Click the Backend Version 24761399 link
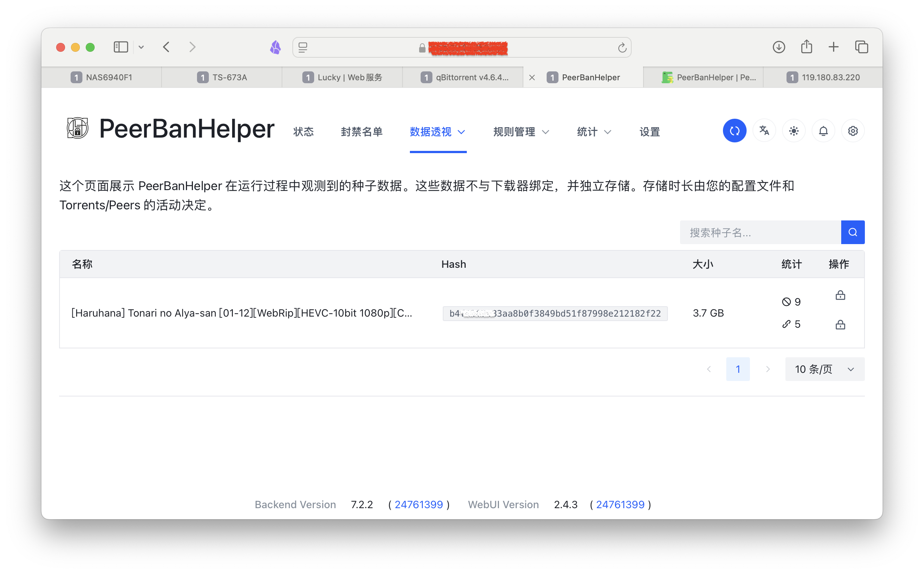This screenshot has height=574, width=924. [x=418, y=504]
